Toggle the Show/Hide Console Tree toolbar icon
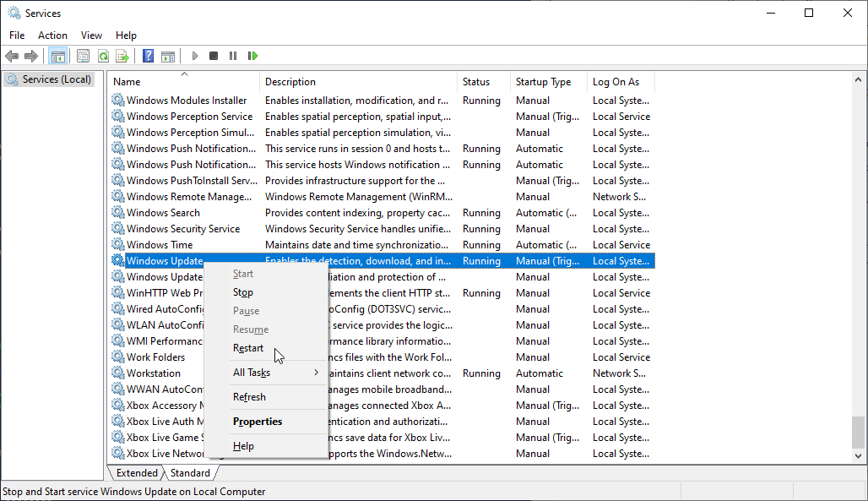This screenshot has height=501, width=868. [x=57, y=56]
